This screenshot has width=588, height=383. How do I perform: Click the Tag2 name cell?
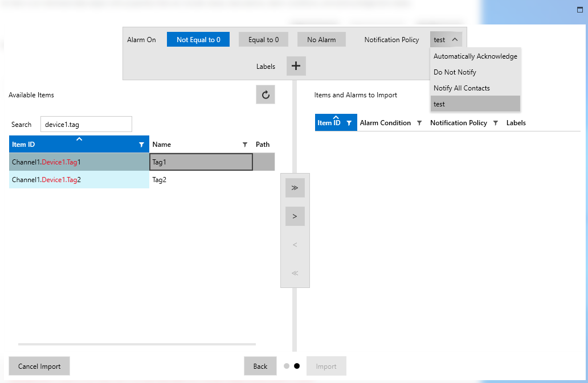pos(201,180)
